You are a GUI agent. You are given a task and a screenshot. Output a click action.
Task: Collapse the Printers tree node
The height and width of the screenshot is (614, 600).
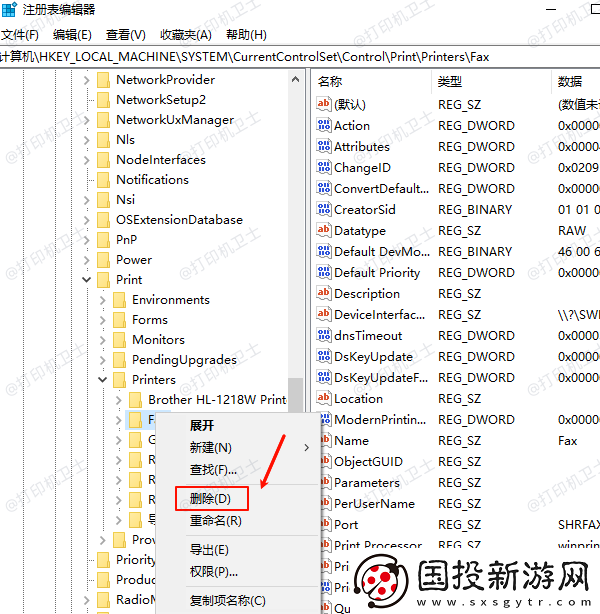103,379
